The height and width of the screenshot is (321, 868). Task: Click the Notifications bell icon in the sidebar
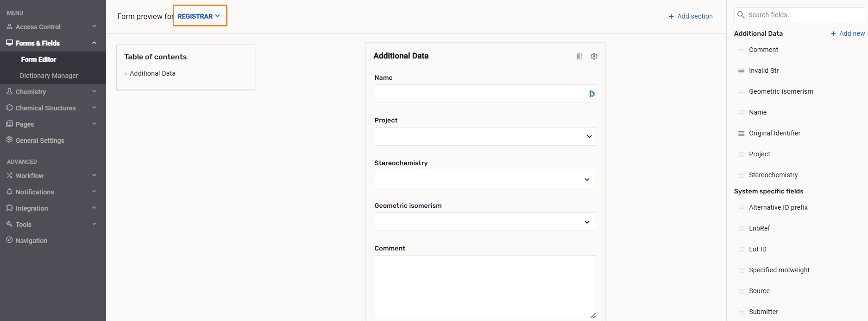9,192
